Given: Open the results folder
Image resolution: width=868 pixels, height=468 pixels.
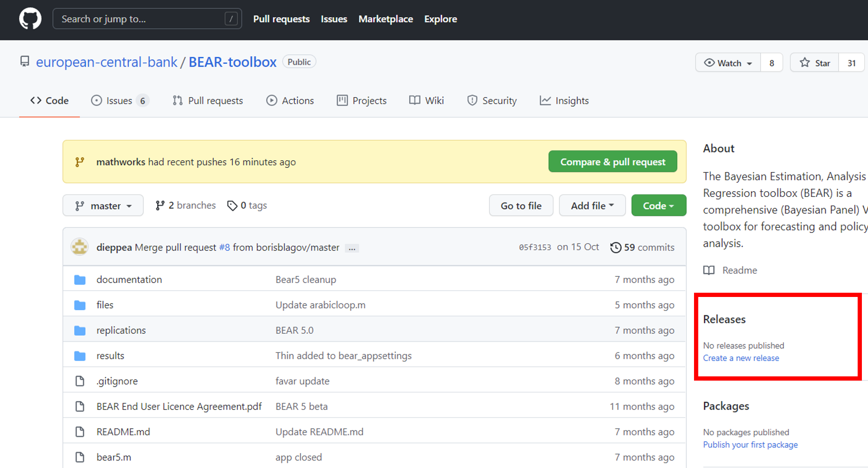Looking at the screenshot, I should [110, 356].
